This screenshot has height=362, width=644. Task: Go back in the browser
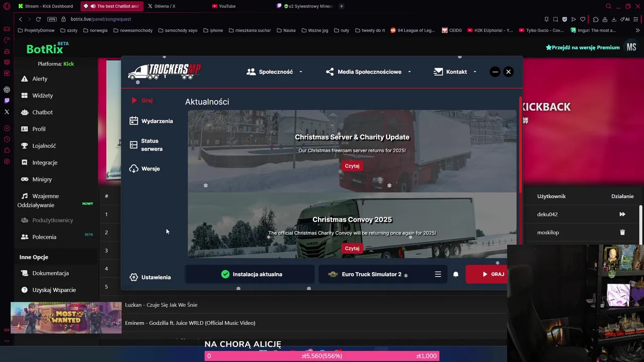coord(20,19)
